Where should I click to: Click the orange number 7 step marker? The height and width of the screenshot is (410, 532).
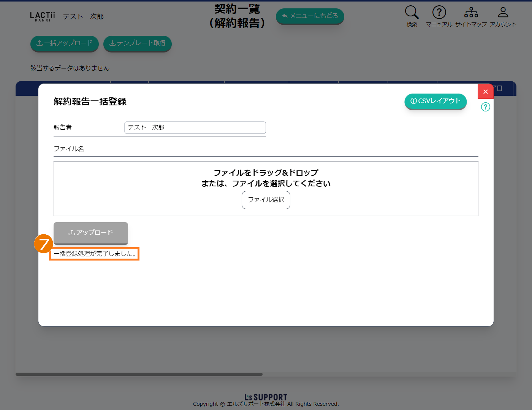pos(43,244)
